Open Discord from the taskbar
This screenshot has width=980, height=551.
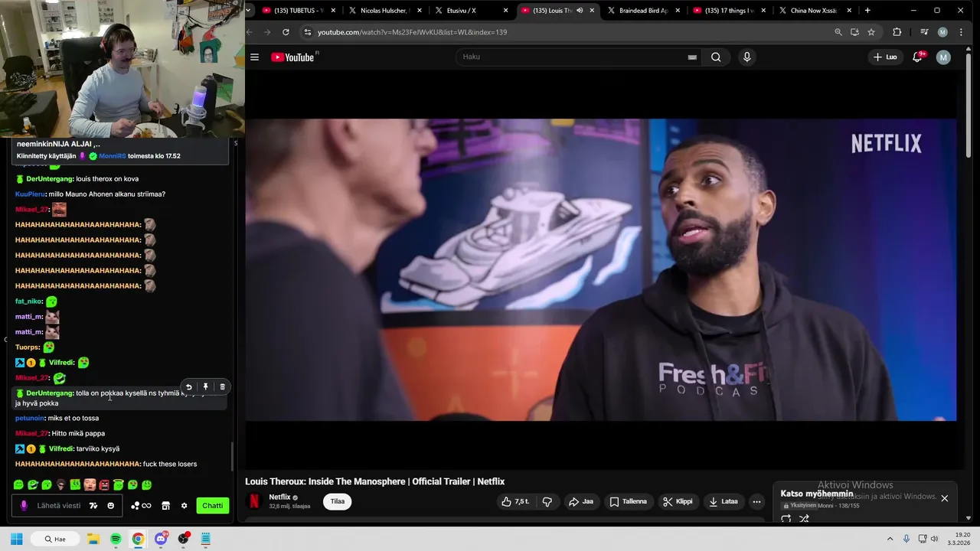coord(161,539)
